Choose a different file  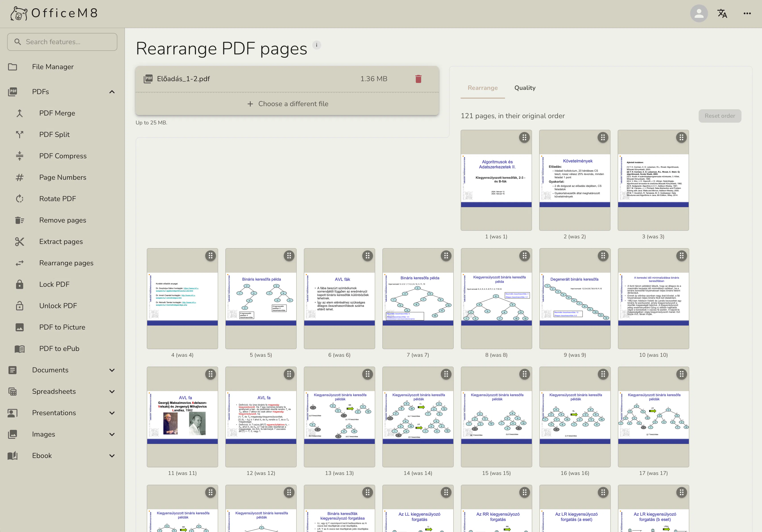pyautogui.click(x=287, y=104)
